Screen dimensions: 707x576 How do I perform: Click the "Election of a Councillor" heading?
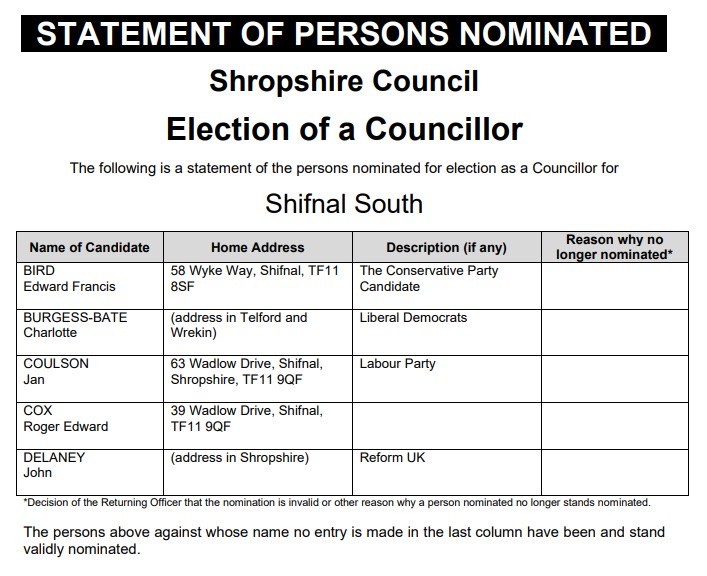tap(344, 129)
